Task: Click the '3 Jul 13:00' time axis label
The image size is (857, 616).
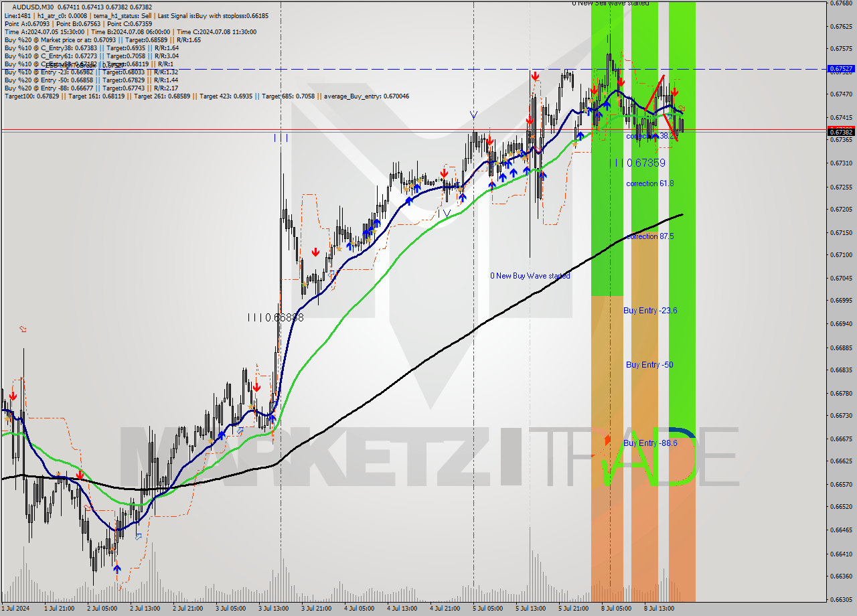Action: point(275,609)
